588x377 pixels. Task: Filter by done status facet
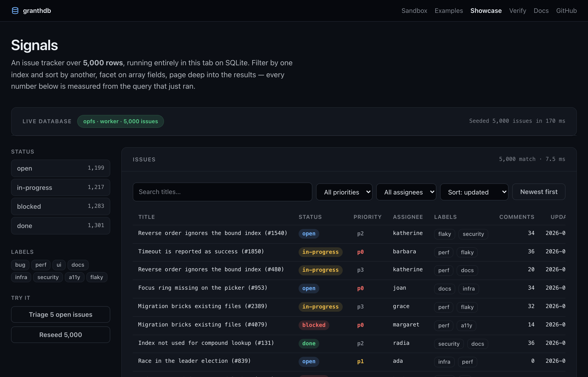[x=60, y=226]
